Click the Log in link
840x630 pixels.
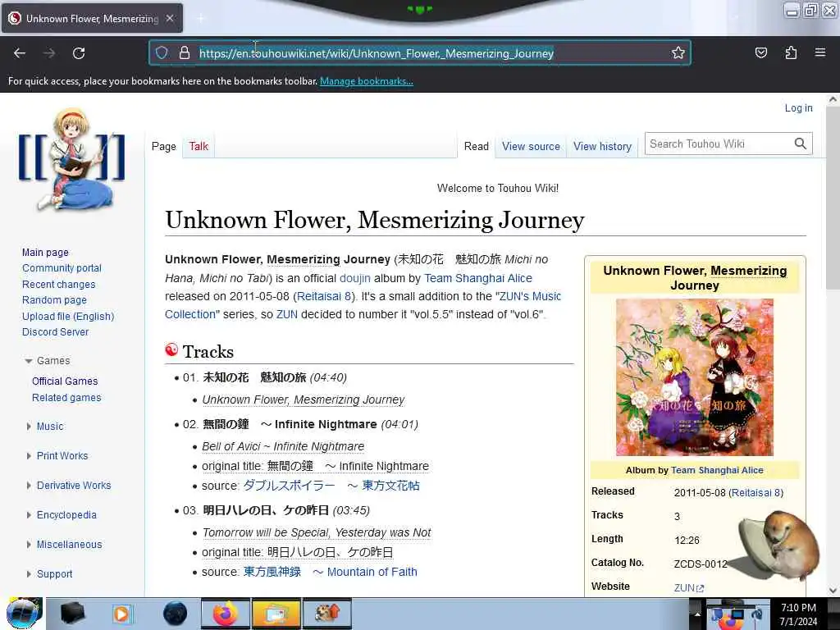click(798, 108)
